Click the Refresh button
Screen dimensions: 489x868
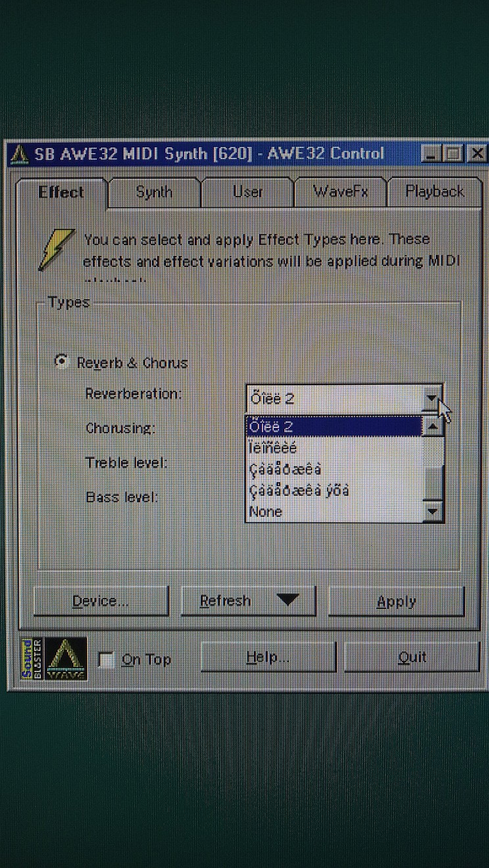coord(248,601)
